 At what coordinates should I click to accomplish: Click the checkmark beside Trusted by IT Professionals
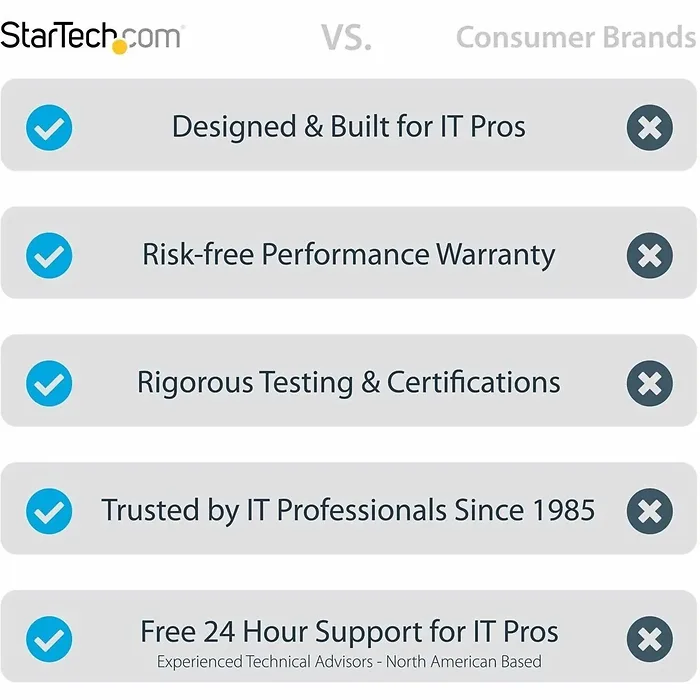pyautogui.click(x=49, y=511)
